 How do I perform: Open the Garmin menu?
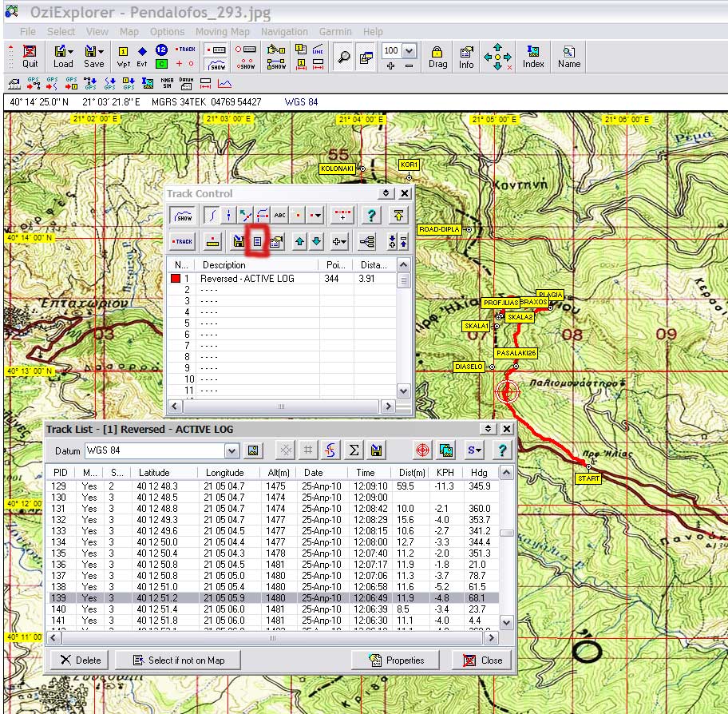[x=335, y=32]
